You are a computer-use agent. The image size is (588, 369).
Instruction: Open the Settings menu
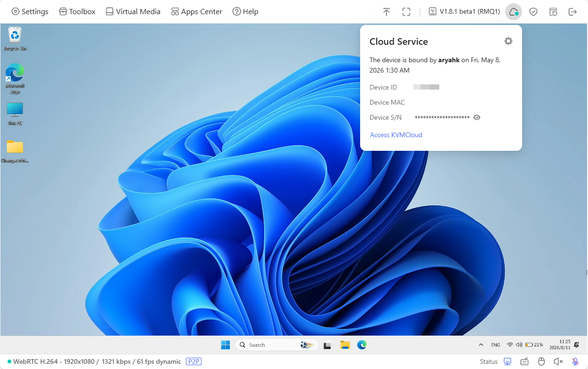30,12
